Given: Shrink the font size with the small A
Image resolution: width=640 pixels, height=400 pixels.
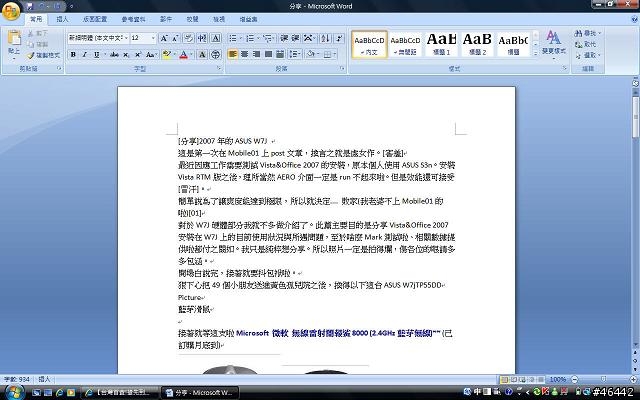Looking at the screenshot, I should pos(175,38).
